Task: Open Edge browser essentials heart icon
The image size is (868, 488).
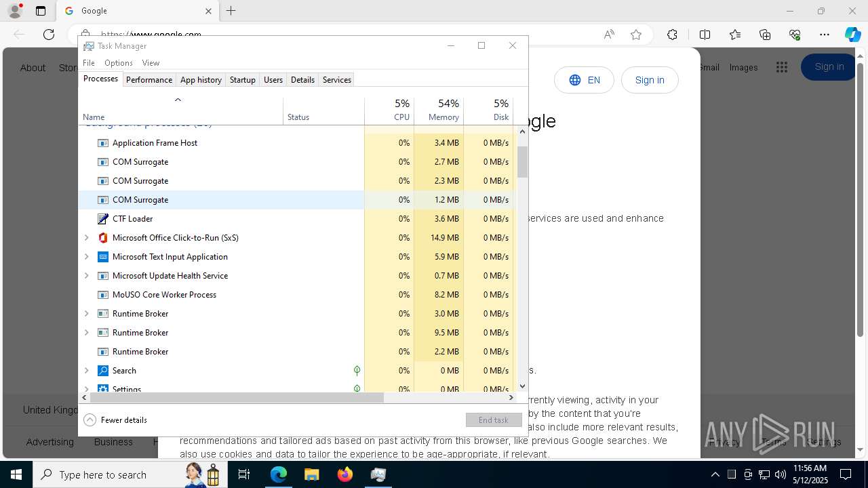Action: pos(795,35)
